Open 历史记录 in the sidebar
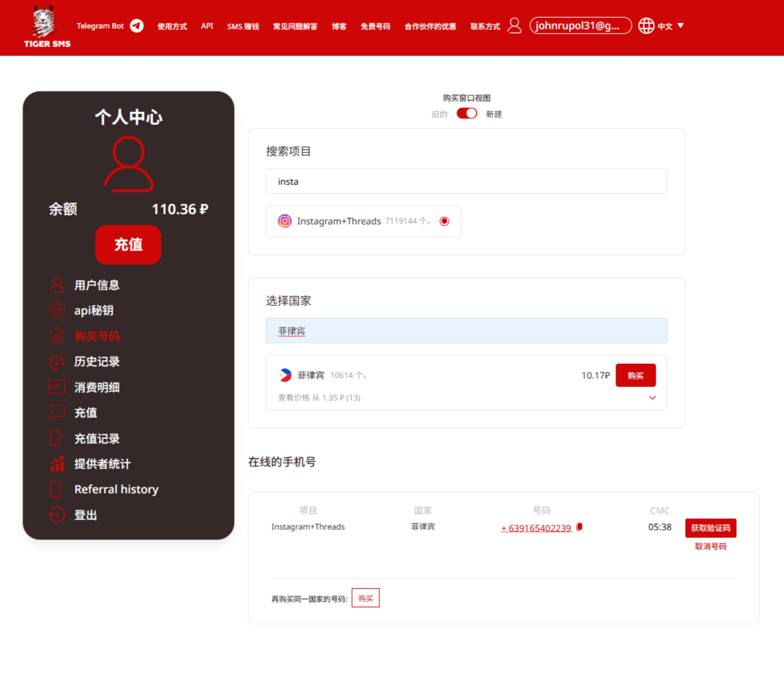Viewport: 784px width, 673px height. [x=97, y=362]
